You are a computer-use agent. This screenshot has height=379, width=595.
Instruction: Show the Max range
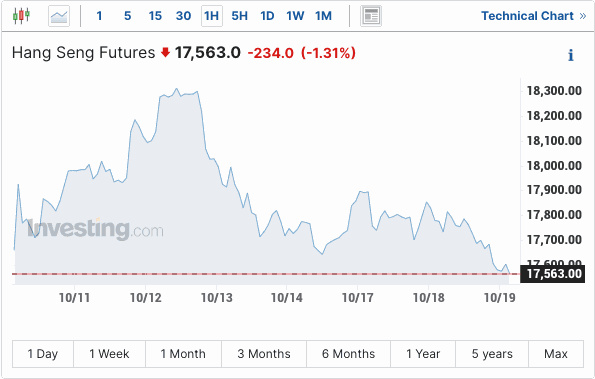[556, 354]
